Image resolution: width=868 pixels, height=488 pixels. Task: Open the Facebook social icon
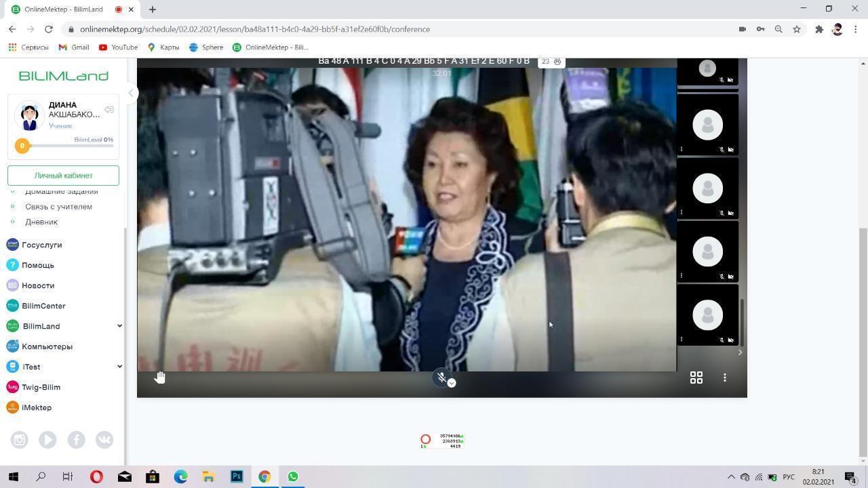pos(76,440)
